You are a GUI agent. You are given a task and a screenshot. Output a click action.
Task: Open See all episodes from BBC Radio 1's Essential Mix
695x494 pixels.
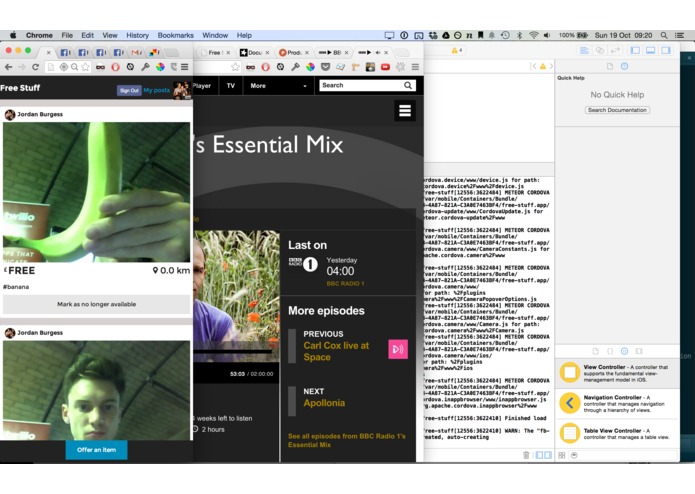[x=347, y=440]
